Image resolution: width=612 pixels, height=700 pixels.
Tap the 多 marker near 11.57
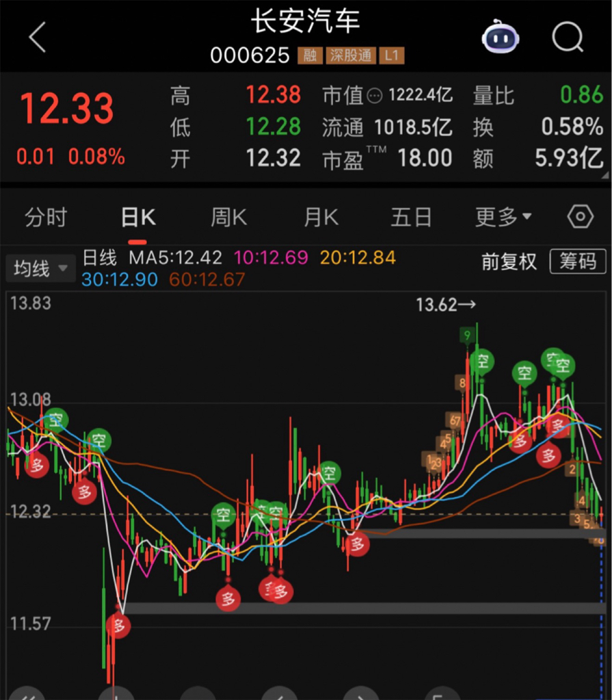pyautogui.click(x=118, y=625)
